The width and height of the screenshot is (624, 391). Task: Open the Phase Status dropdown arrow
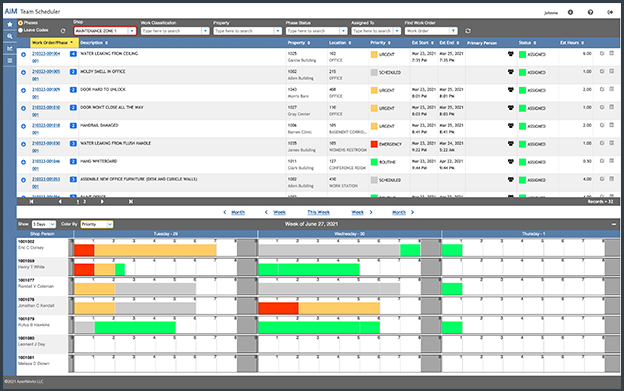pos(343,31)
